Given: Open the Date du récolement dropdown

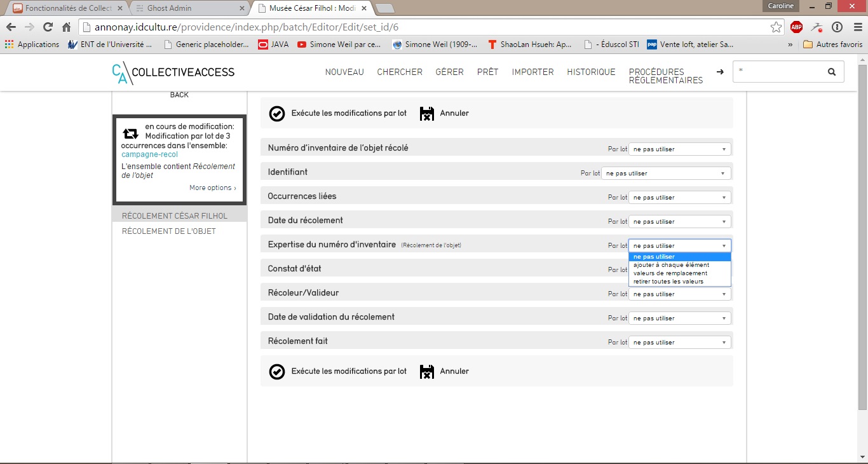Looking at the screenshot, I should [x=680, y=222].
